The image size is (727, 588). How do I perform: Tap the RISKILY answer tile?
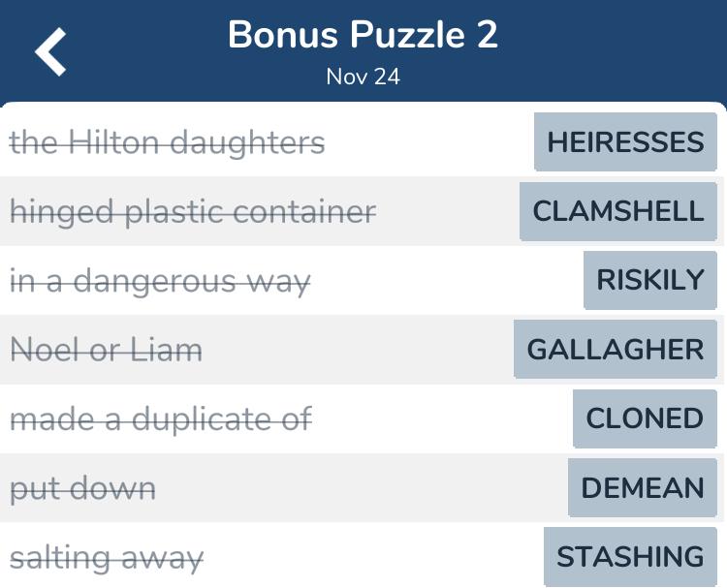(x=650, y=280)
